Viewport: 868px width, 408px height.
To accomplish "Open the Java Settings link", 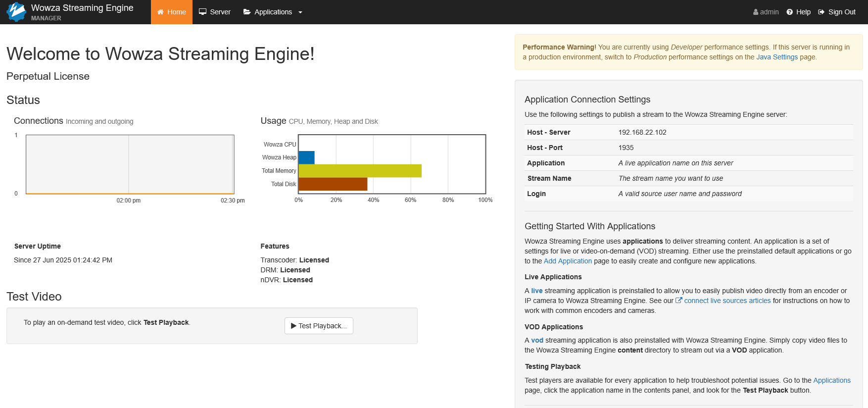I will pyautogui.click(x=777, y=57).
